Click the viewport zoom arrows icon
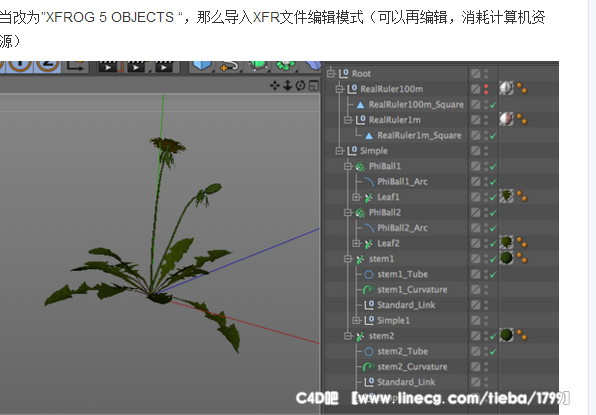Screen dimensions: 596x415 288,86
